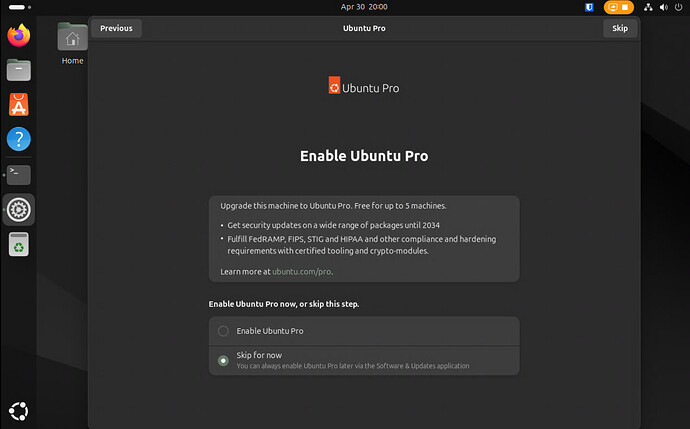Screen dimensions: 690x429
Task: Open the power menu icon
Action: point(679,7)
